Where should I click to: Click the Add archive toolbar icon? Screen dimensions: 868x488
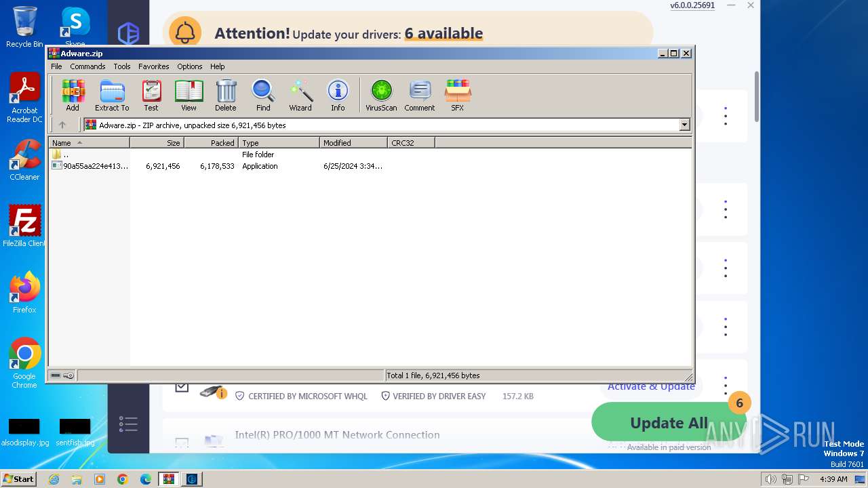(73, 96)
